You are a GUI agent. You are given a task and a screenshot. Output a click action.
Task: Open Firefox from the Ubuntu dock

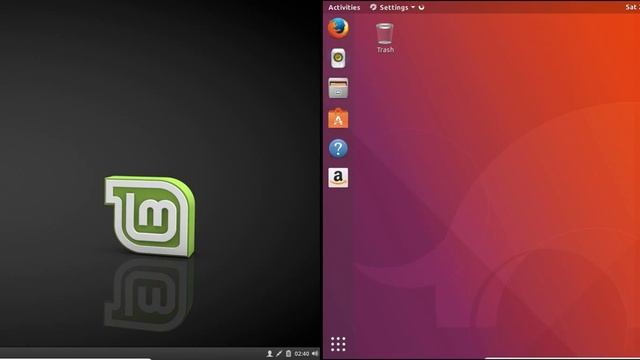pyautogui.click(x=338, y=28)
